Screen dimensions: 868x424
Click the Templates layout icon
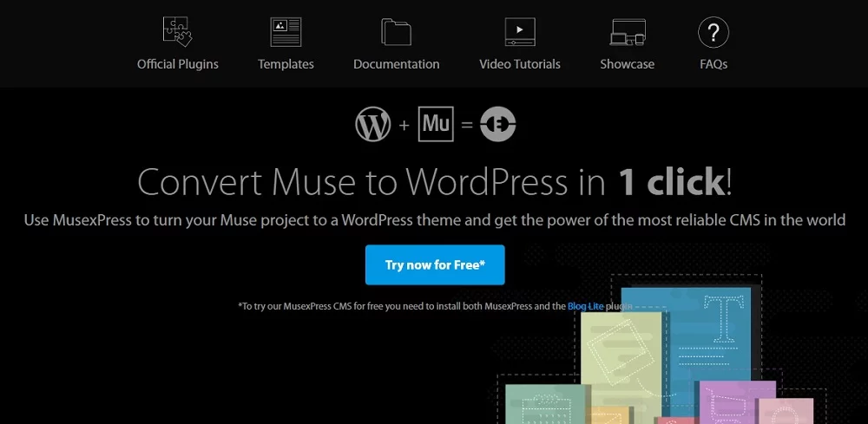coord(286,32)
